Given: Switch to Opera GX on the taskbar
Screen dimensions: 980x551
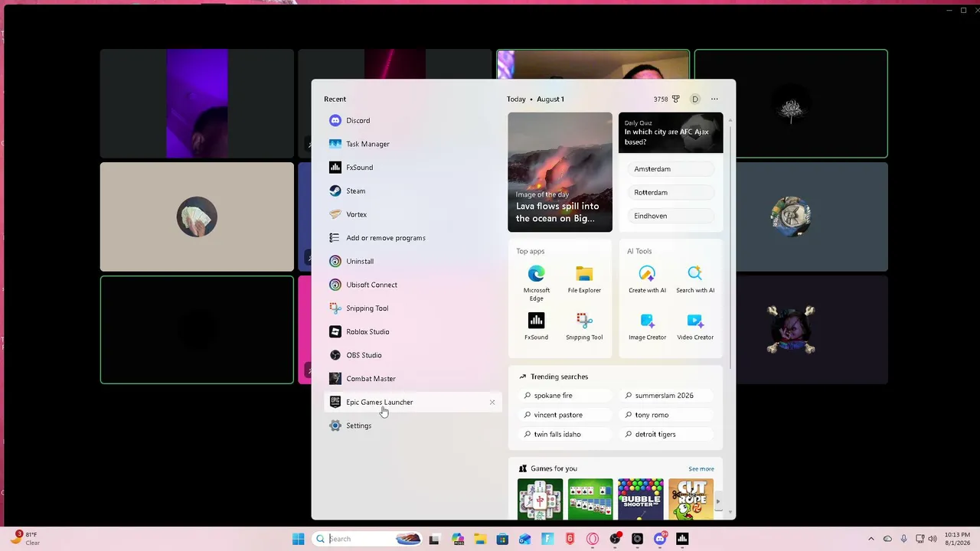Looking at the screenshot, I should tap(593, 539).
